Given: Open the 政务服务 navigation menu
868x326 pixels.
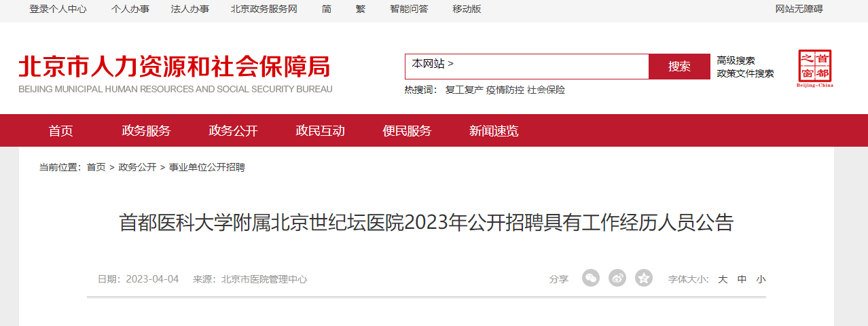Looking at the screenshot, I should (x=146, y=131).
